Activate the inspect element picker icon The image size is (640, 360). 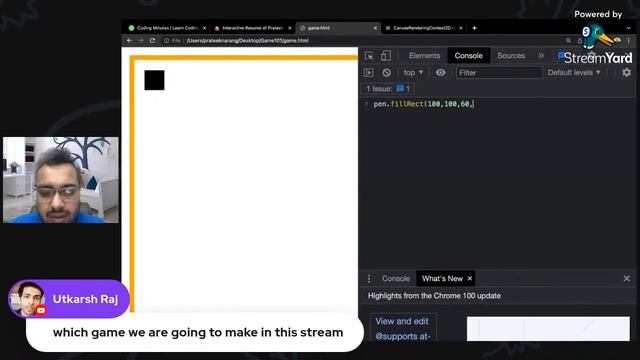point(369,56)
